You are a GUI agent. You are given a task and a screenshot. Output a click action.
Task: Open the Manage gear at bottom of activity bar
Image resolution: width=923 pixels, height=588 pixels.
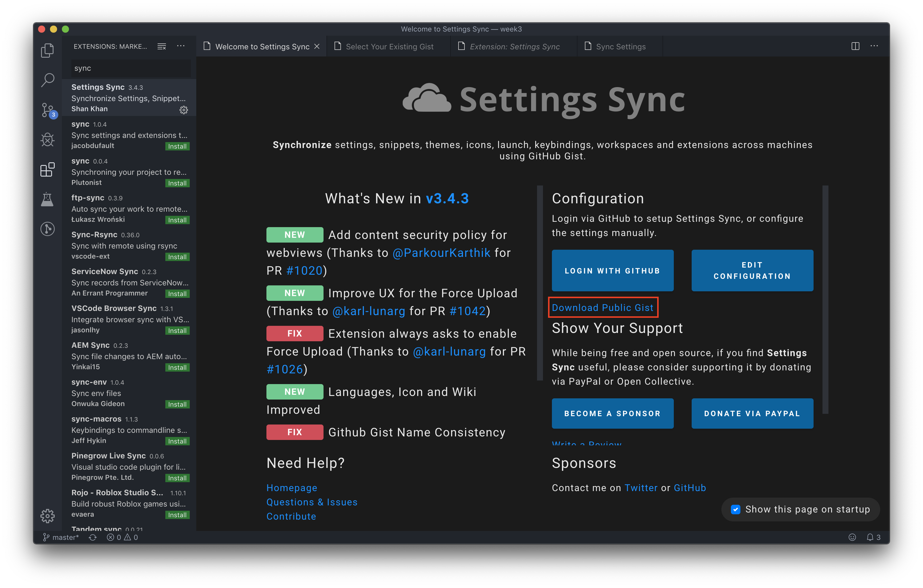coord(48,515)
